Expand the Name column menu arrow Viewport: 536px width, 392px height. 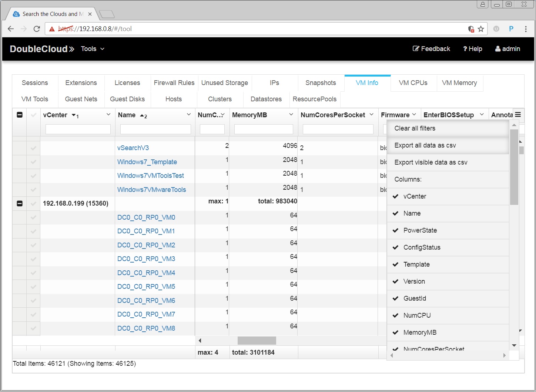click(189, 115)
